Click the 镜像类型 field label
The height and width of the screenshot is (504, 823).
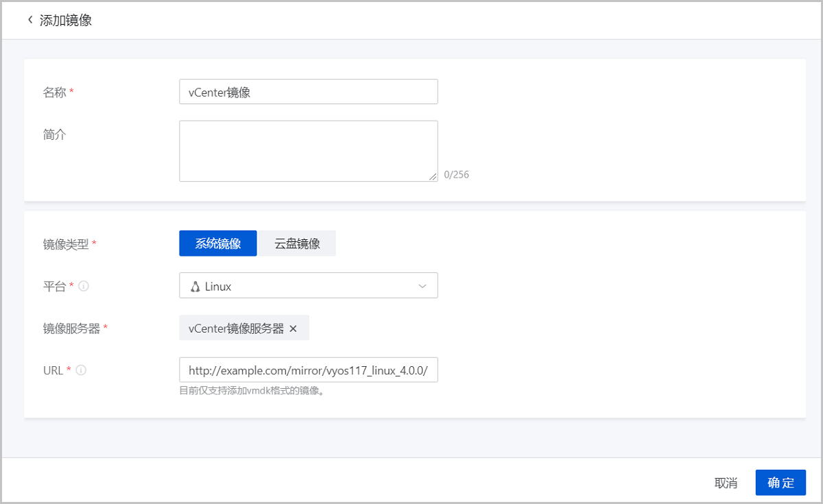[x=66, y=244]
